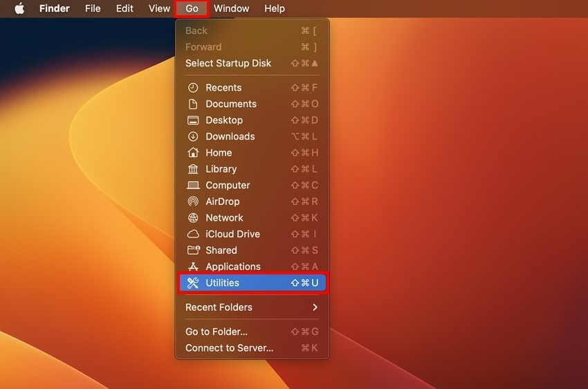This screenshot has width=588, height=389.
Task: Expand the Recent Folders submenu arrow
Action: click(315, 307)
